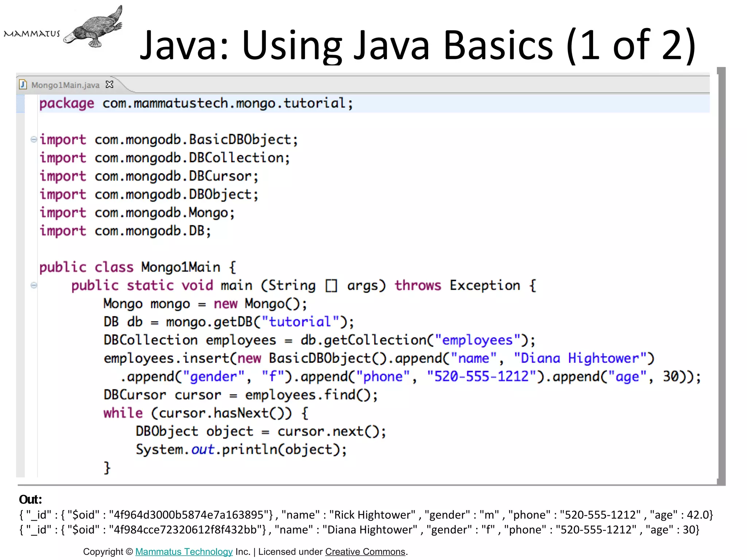Click 'import com.mongodb.Mongo;' line
This screenshot has width=747, height=560.
pyautogui.click(x=137, y=213)
